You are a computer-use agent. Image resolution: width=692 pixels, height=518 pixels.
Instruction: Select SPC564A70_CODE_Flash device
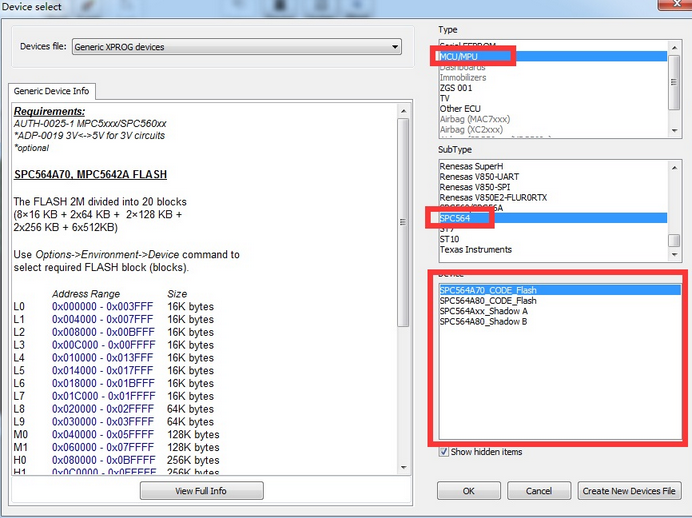560,290
